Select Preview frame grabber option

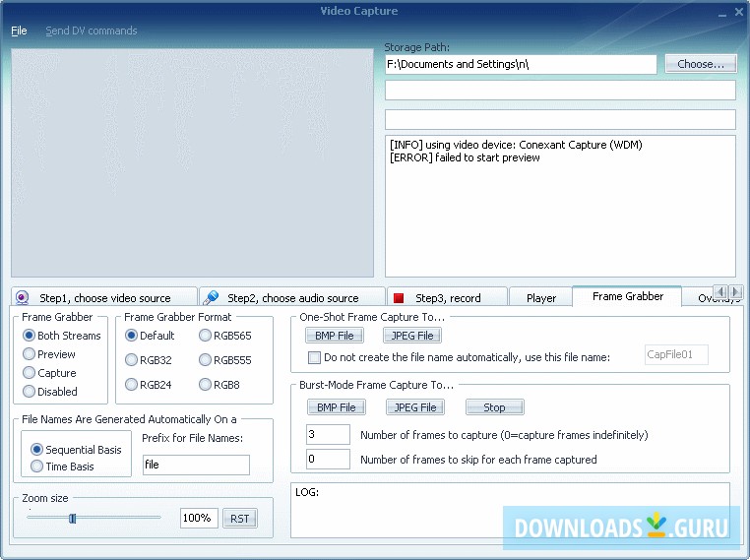(x=49, y=354)
